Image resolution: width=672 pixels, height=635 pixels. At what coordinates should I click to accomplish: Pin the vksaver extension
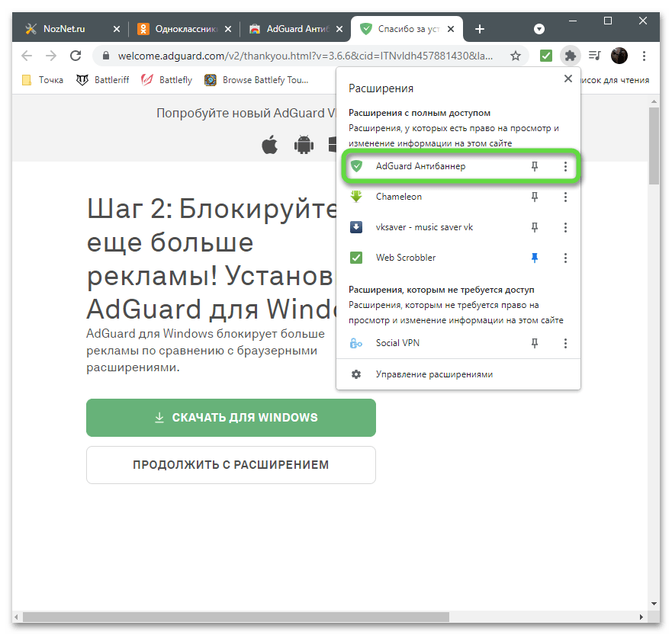click(535, 227)
